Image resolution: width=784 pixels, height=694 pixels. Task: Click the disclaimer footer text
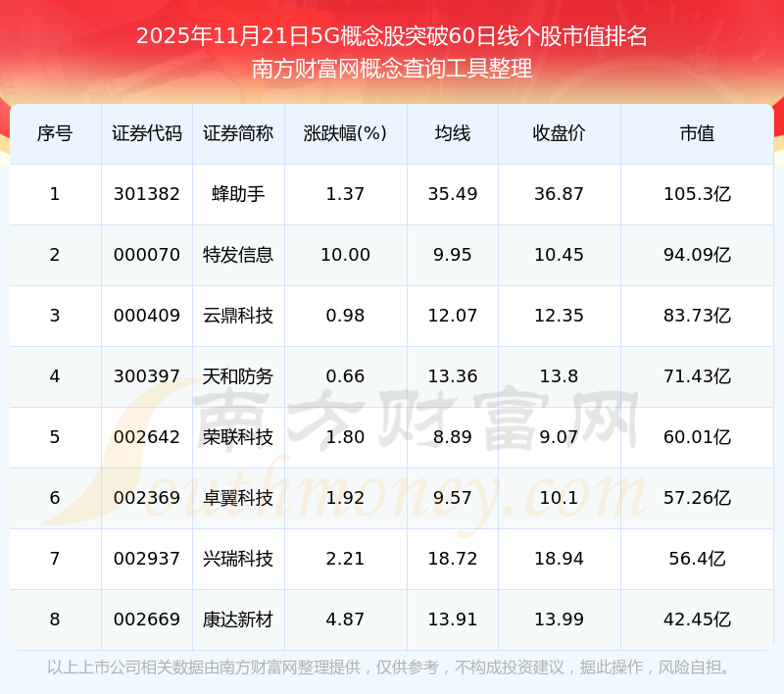390,667
